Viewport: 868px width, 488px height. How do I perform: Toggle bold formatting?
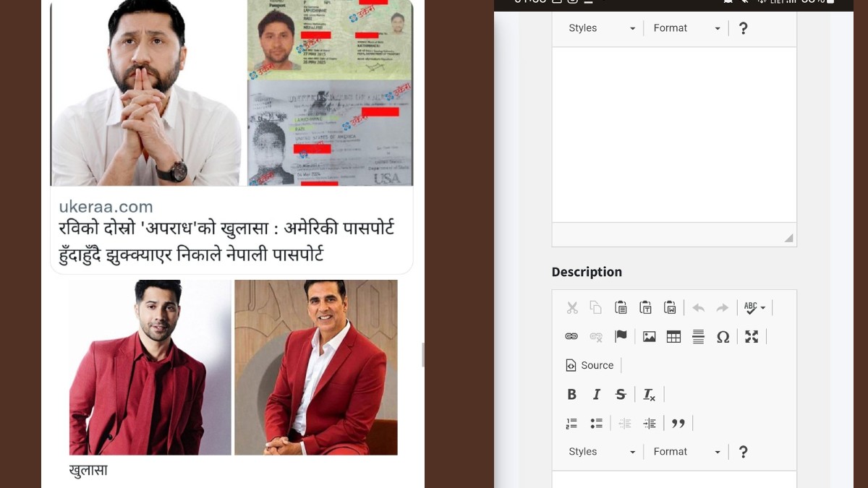pyautogui.click(x=571, y=394)
